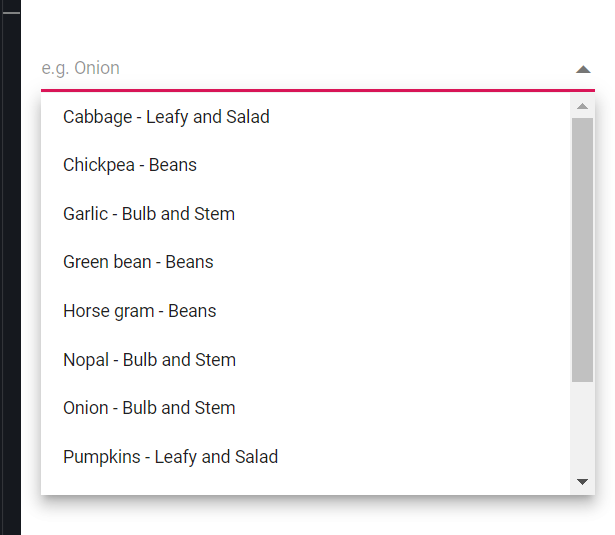Select Nopal - Bulb and Stem

149,360
